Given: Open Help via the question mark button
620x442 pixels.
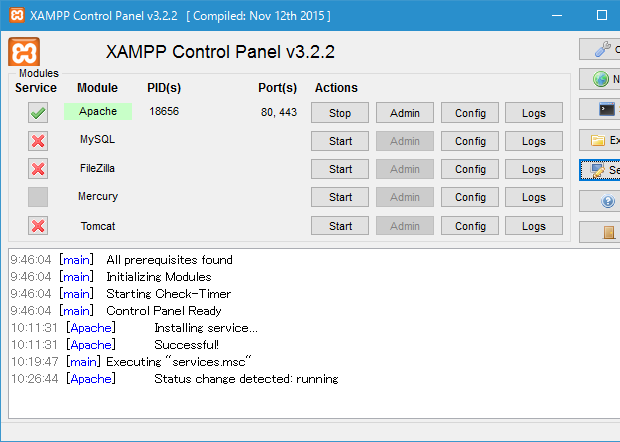Looking at the screenshot, I should pos(600,201).
